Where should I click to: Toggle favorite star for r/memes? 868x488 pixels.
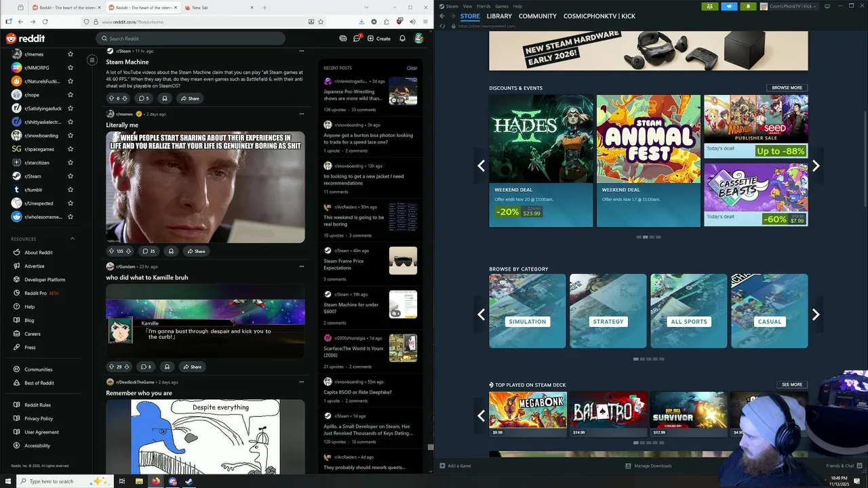coord(70,54)
